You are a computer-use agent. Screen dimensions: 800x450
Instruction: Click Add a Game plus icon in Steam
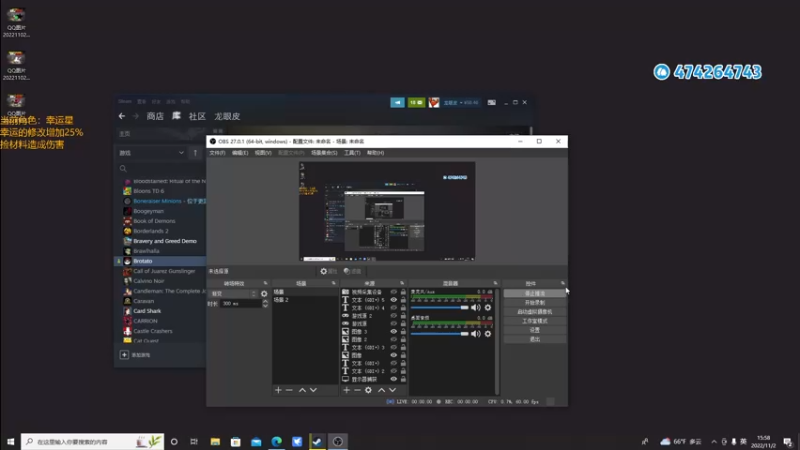(124, 355)
